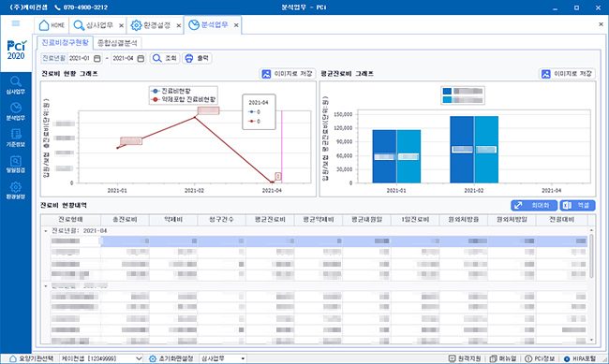Save 평균진료비 그래프 as image
The image size is (609, 364).
click(x=567, y=74)
